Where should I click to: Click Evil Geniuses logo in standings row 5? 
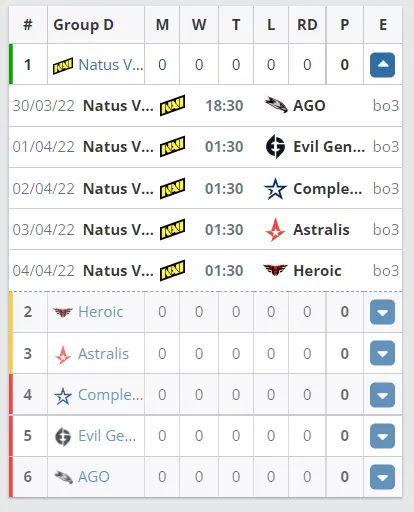[x=63, y=436]
